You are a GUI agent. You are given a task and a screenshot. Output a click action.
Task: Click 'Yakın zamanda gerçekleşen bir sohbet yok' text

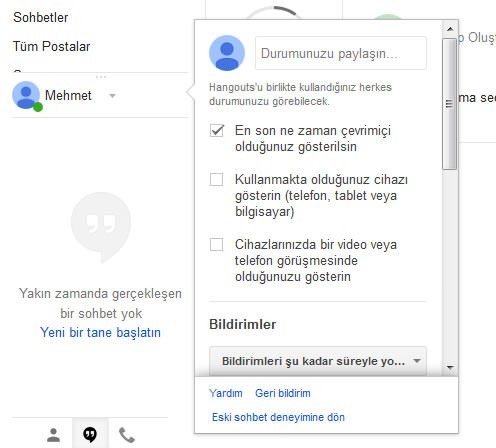[100, 303]
